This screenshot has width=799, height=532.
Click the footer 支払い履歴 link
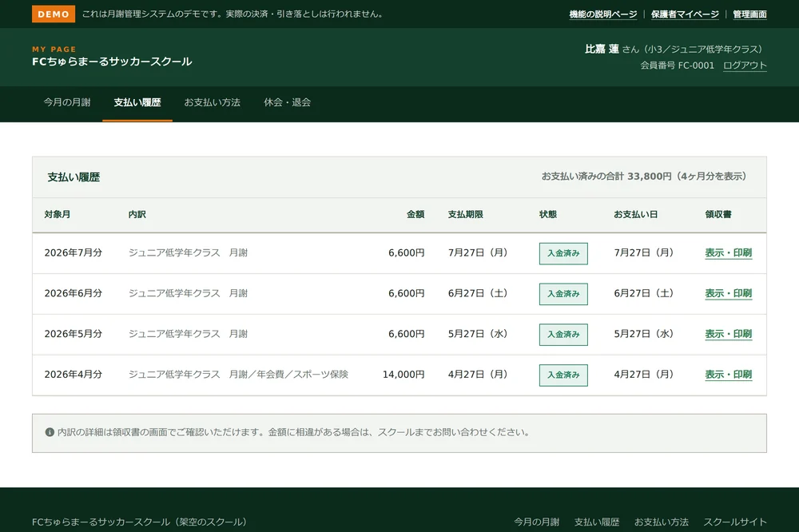click(x=597, y=522)
